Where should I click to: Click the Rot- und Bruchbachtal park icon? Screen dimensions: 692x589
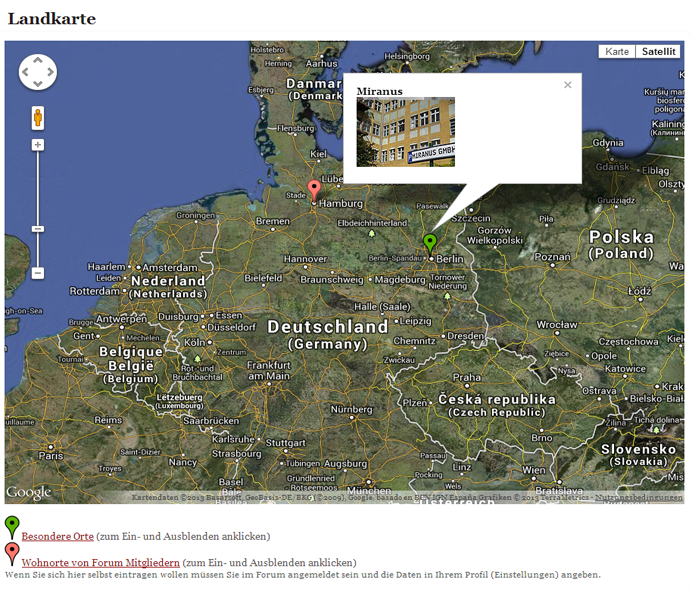(x=197, y=359)
